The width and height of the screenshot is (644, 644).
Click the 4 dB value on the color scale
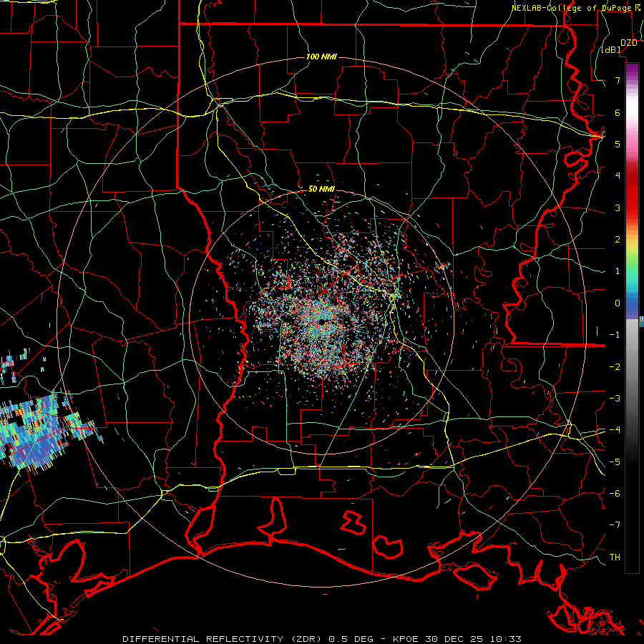tap(618, 176)
